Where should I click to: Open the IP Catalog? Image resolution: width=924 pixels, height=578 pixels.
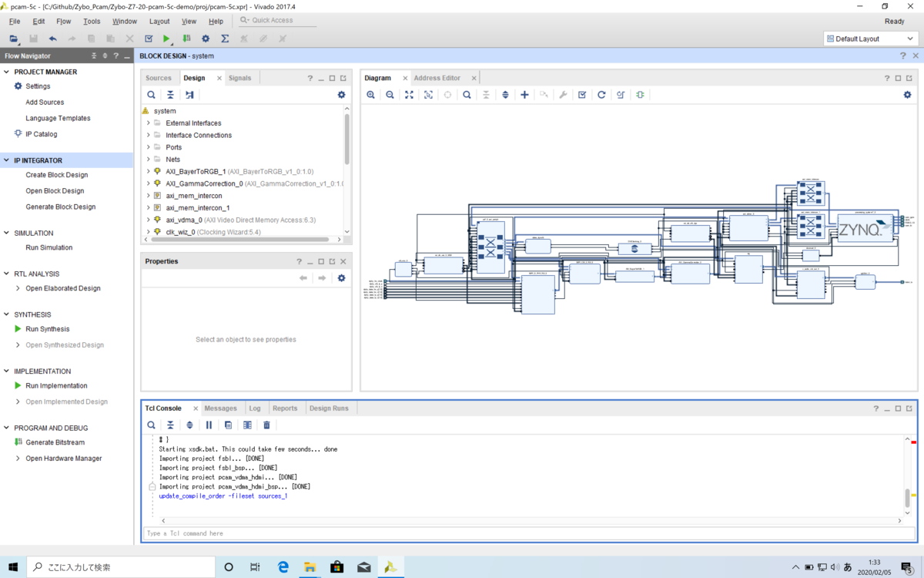coord(42,134)
